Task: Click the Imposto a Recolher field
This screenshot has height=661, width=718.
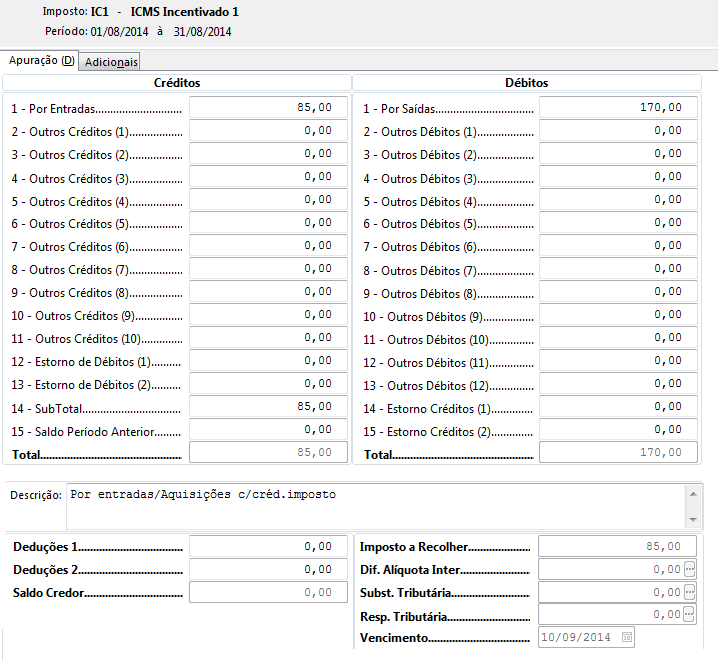Action: [x=617, y=546]
